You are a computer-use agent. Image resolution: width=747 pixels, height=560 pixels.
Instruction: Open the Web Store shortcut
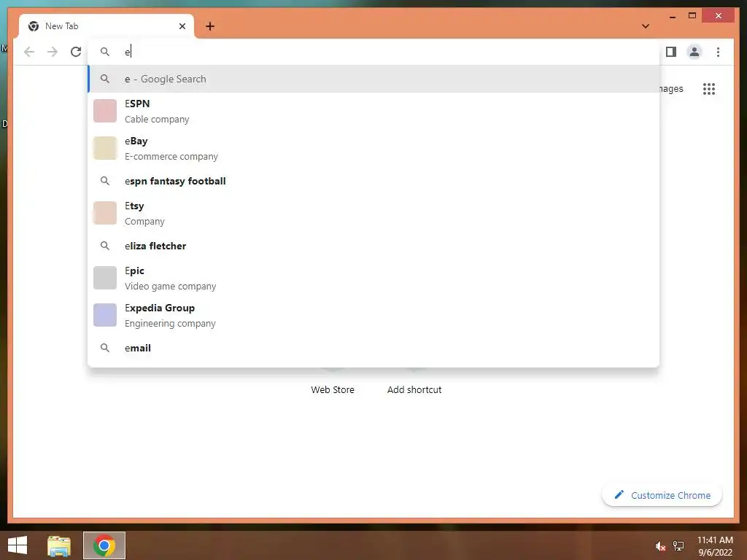[x=333, y=389]
